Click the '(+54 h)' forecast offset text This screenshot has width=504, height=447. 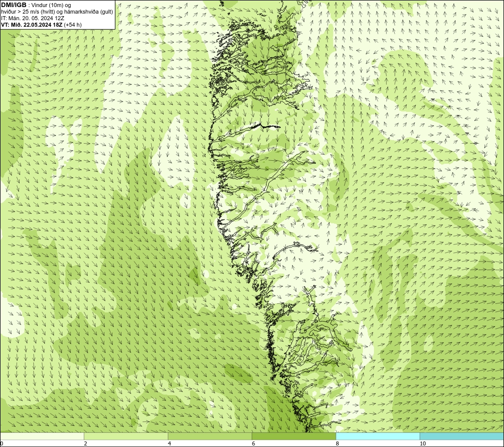(73, 25)
